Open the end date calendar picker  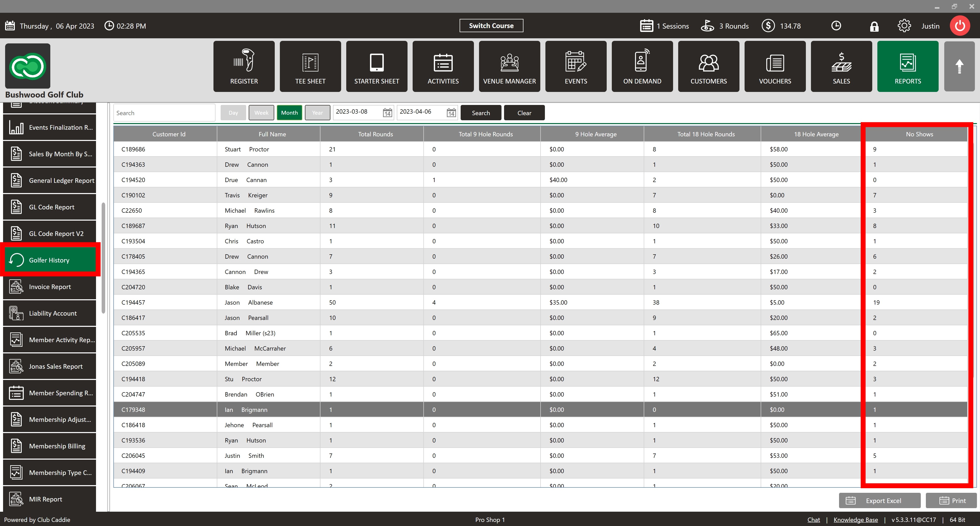coord(451,113)
